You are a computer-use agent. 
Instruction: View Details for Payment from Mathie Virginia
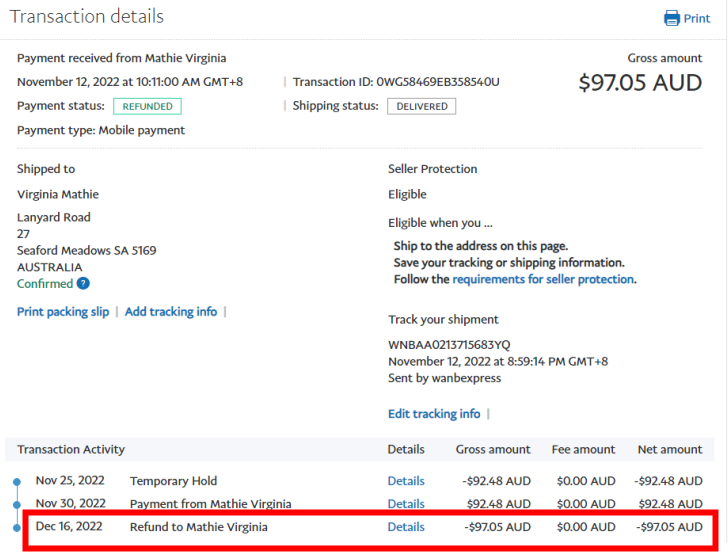(x=406, y=504)
